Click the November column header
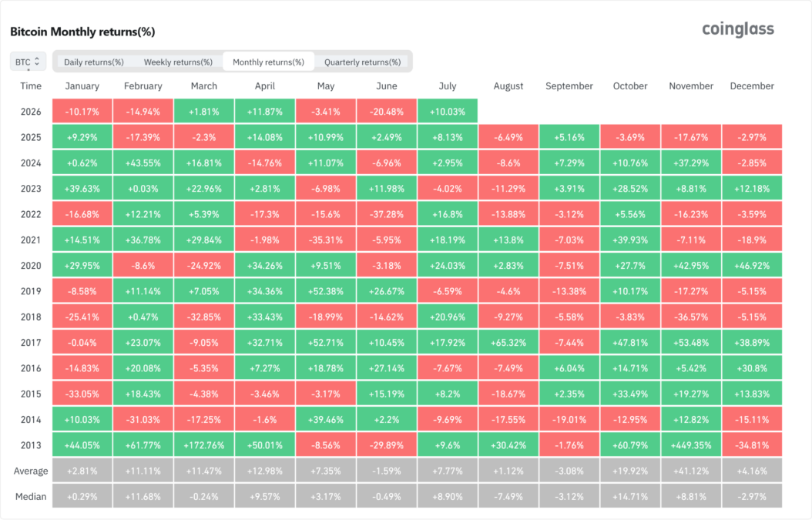 tap(691, 86)
